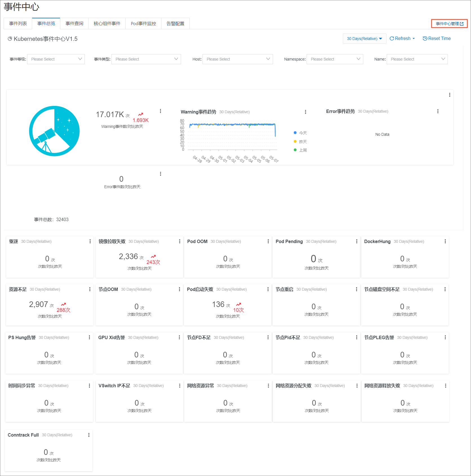The width and height of the screenshot is (471, 476).
Task: Click the 2,336 镜像拉取失败 count
Action: click(x=128, y=257)
